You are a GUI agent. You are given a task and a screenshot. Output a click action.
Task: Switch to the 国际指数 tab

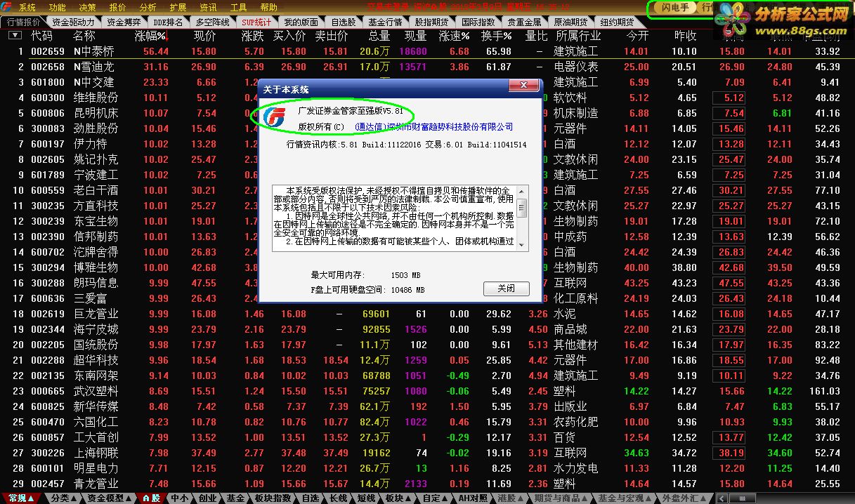pos(478,22)
